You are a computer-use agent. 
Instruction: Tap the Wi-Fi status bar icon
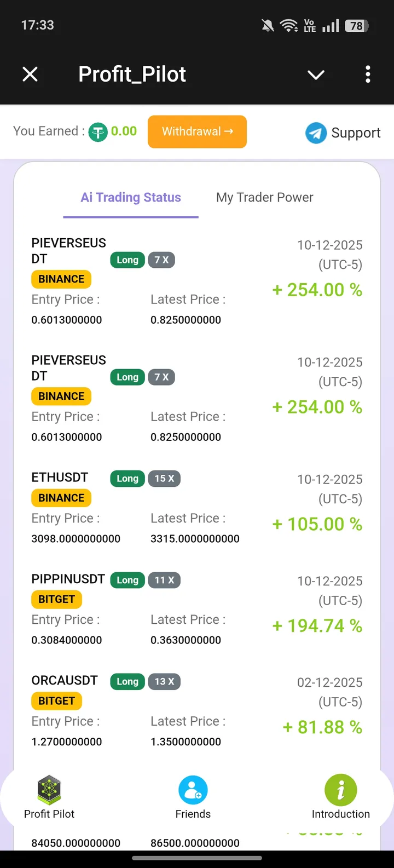288,25
